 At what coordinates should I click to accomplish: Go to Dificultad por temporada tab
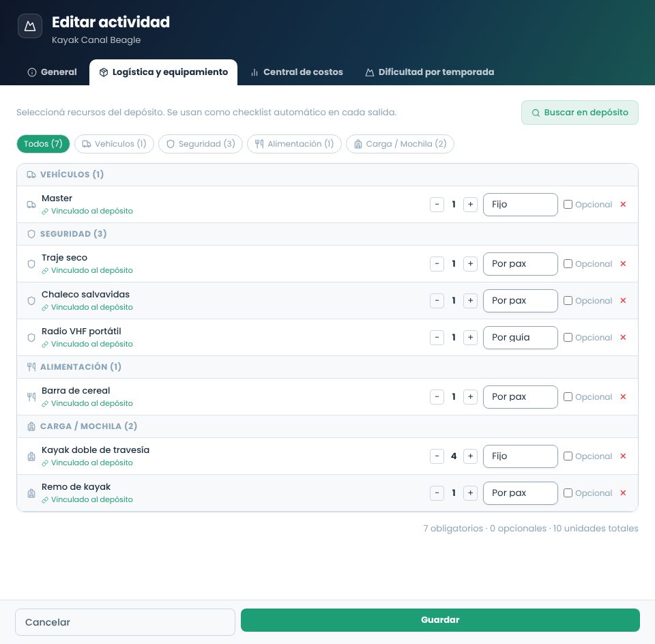[430, 72]
